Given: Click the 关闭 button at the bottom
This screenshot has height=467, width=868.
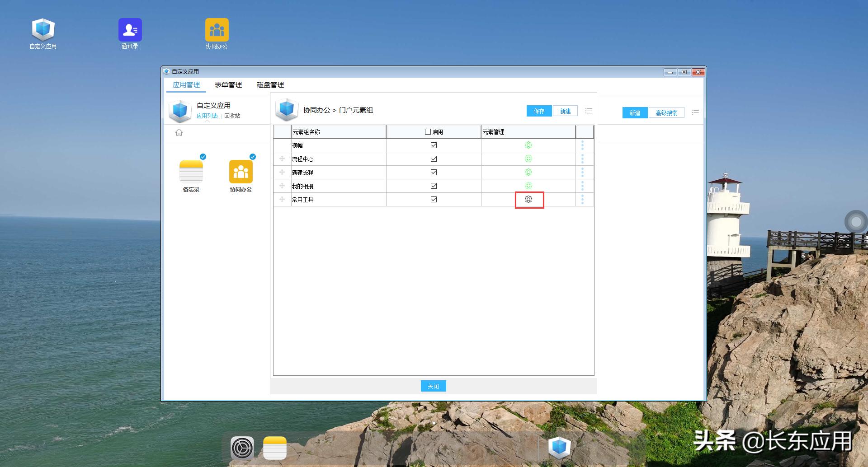Looking at the screenshot, I should pos(433,386).
